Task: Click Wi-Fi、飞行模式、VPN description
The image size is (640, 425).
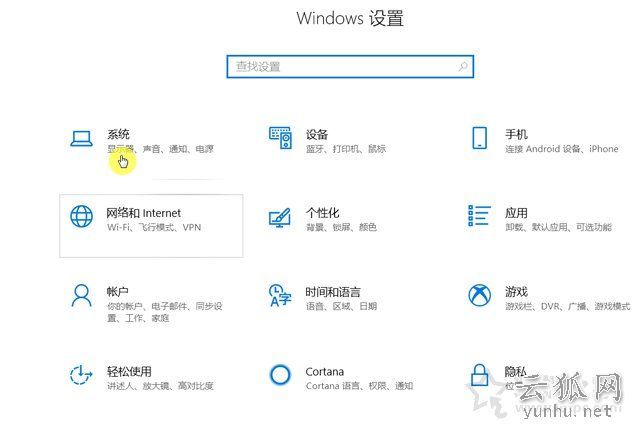Action: click(x=154, y=227)
